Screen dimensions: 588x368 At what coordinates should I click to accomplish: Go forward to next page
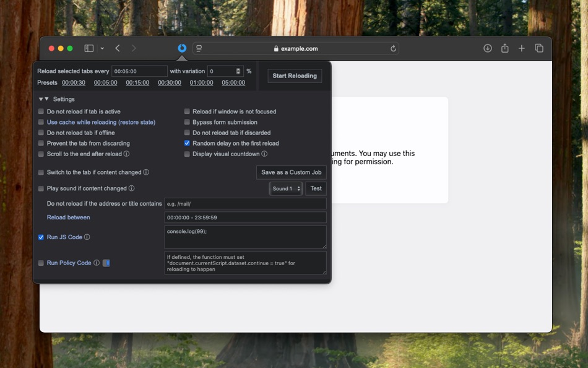click(x=134, y=48)
